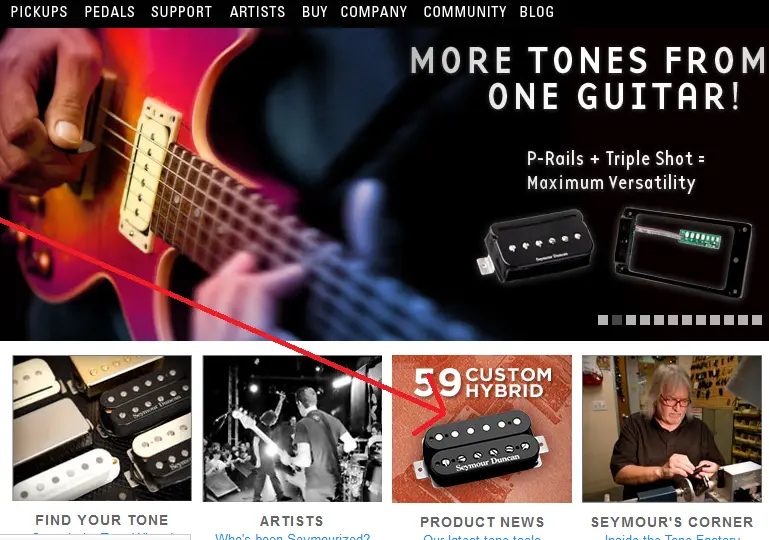
Task: Click the Triple Shot mounting ring image
Action: pos(683,253)
